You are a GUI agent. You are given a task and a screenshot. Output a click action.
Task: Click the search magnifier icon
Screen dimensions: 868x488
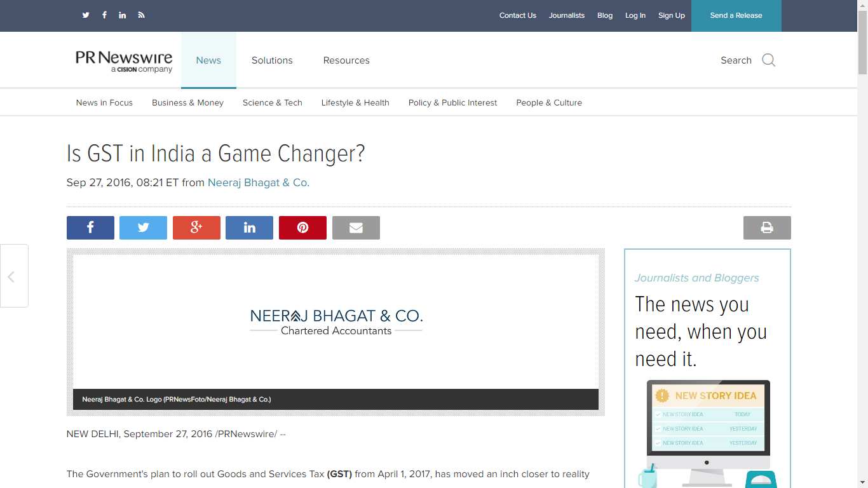pyautogui.click(x=769, y=60)
